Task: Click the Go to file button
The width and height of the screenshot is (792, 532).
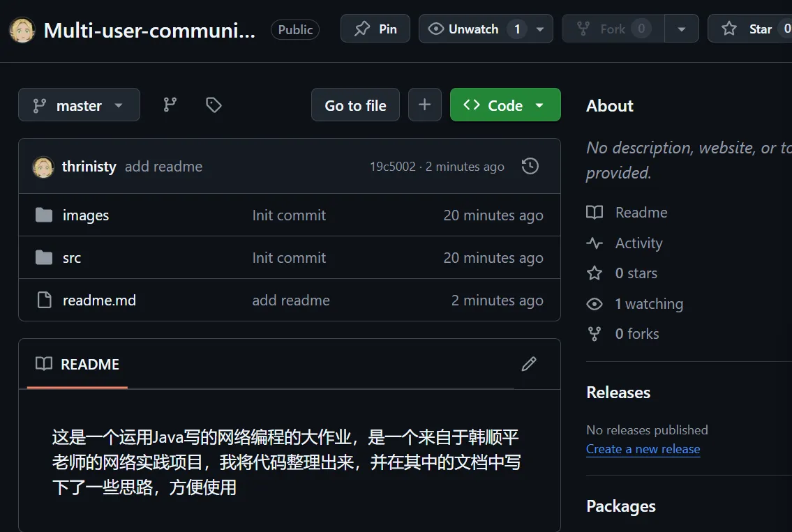Action: point(355,105)
